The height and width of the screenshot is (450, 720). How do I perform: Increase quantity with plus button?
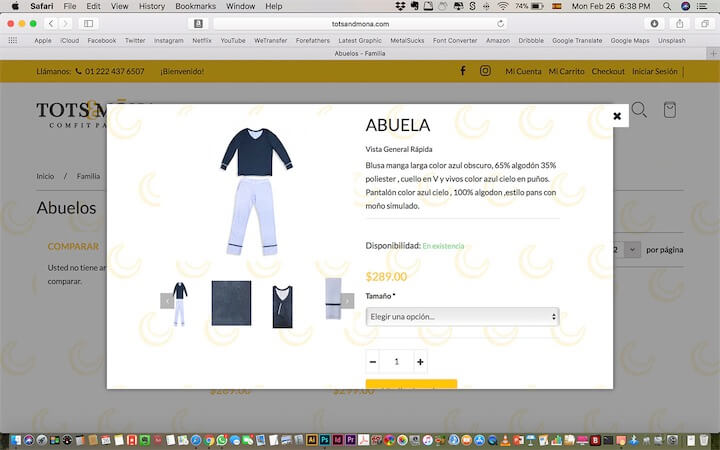click(420, 362)
